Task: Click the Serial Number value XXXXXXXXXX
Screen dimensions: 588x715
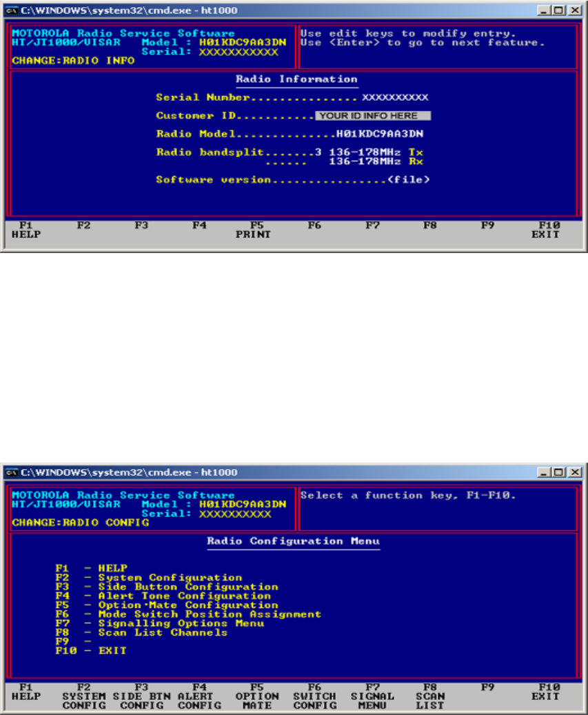Action: click(x=395, y=97)
